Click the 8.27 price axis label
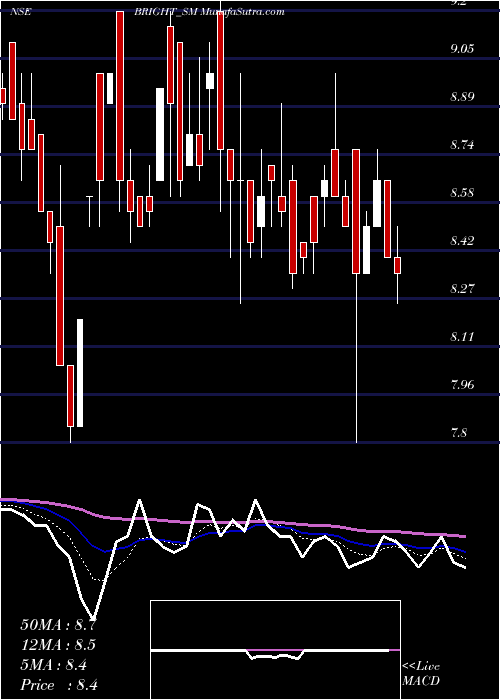 tap(462, 288)
